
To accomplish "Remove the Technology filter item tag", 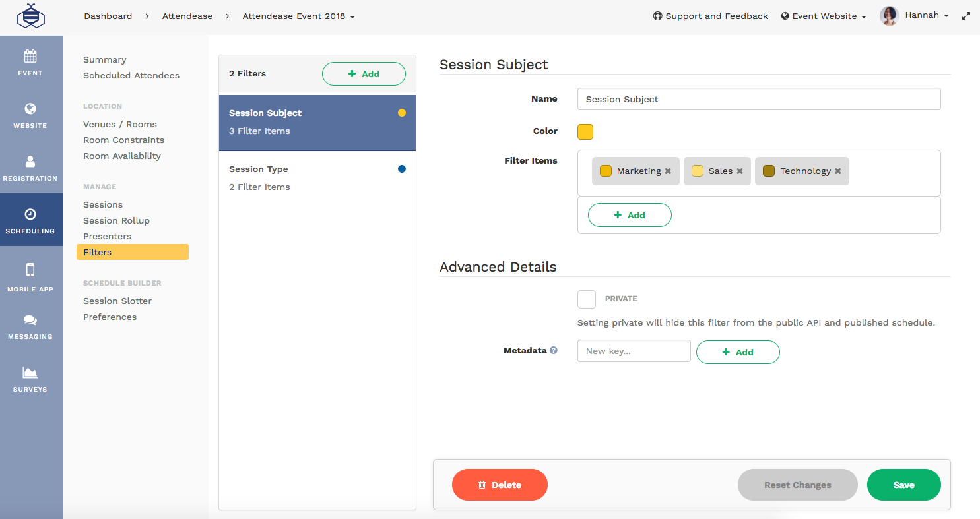I will tap(838, 170).
